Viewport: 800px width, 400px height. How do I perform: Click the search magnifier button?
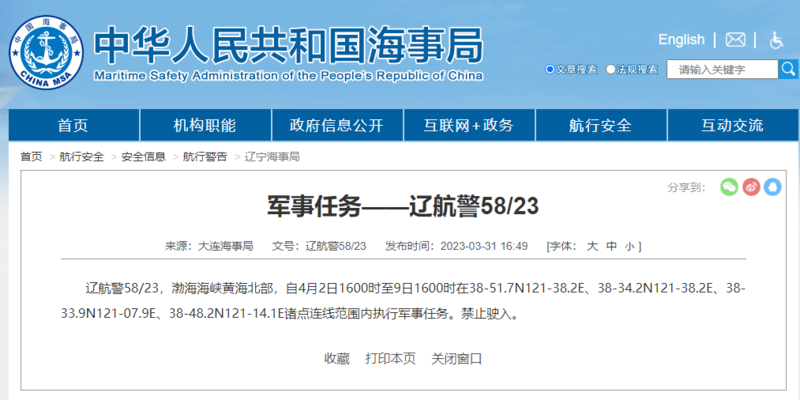pos(789,70)
